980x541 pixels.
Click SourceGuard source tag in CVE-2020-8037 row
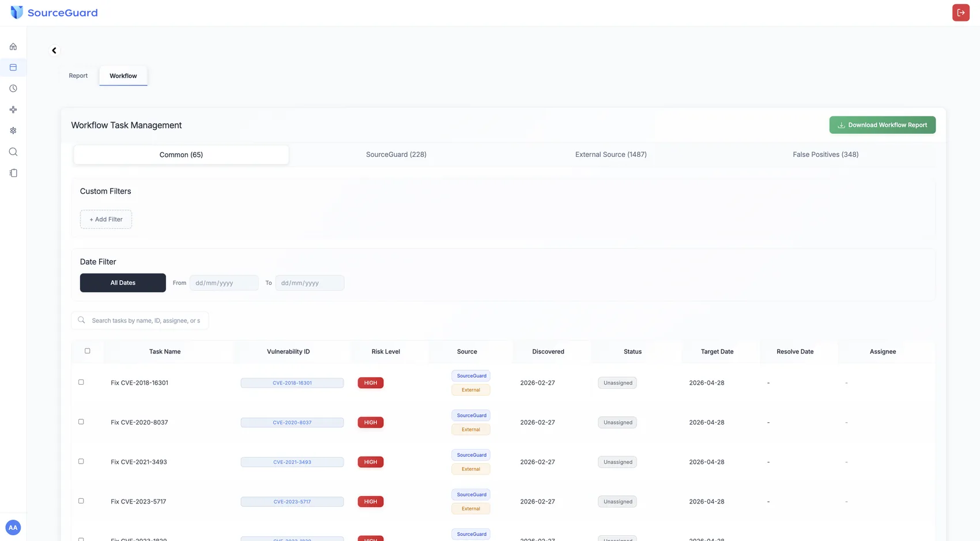pyautogui.click(x=471, y=415)
